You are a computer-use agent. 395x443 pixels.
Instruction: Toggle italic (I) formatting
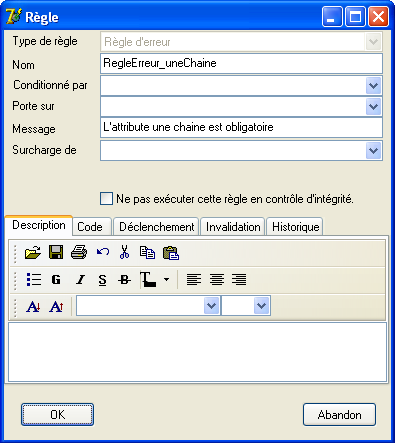coord(80,279)
